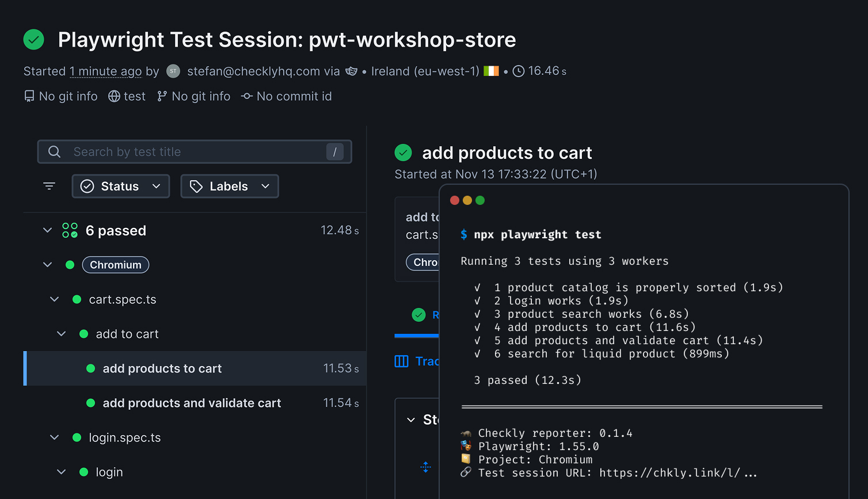Image resolution: width=868 pixels, height=499 pixels.
Task: Collapse the Chromium project group
Action: click(47, 265)
